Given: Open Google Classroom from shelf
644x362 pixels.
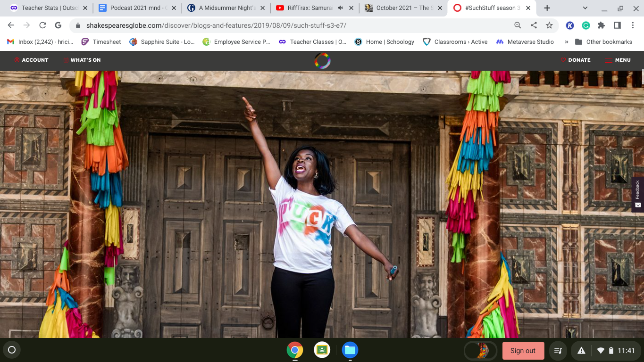Looking at the screenshot, I should point(322,350).
